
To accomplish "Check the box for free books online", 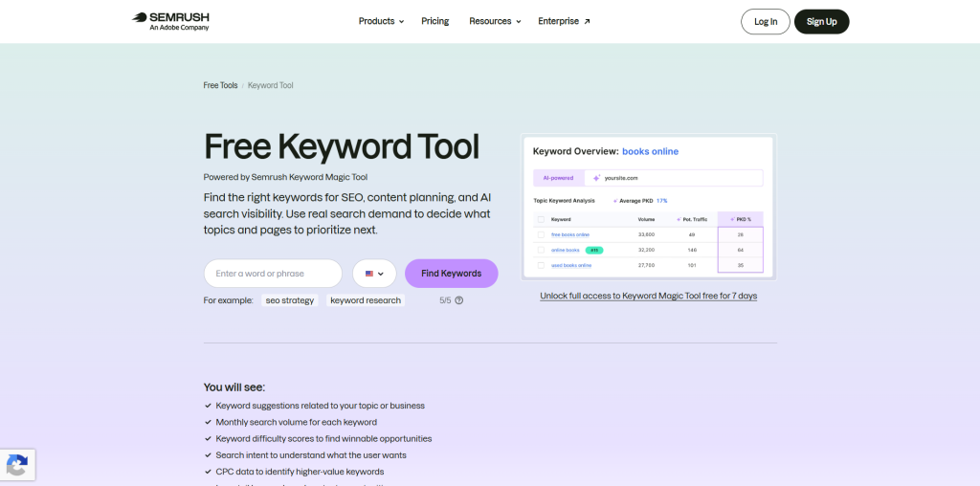I will click(x=541, y=235).
